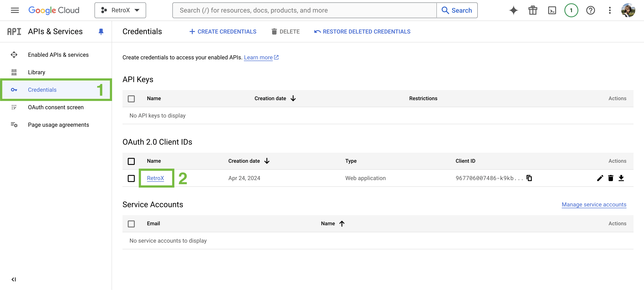Delete RetroX client using trash icon

coord(610,178)
